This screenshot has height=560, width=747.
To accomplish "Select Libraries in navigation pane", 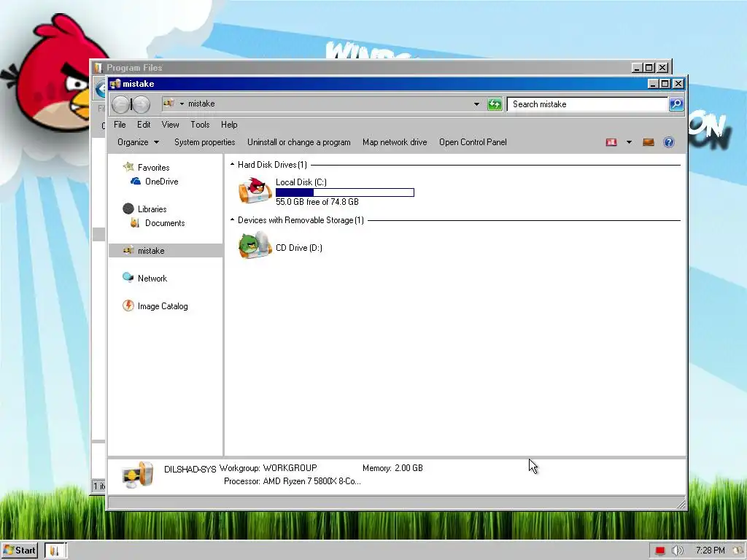I will (152, 209).
